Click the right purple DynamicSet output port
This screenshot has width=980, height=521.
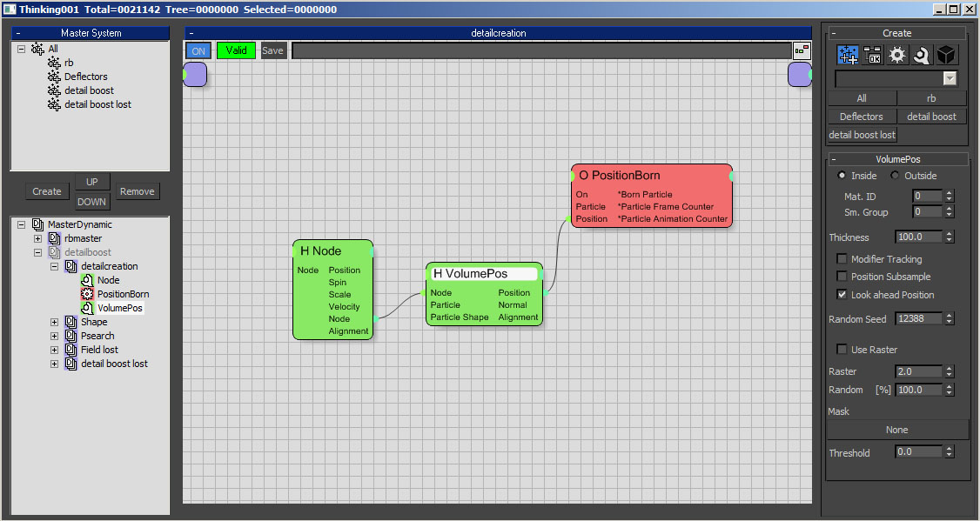799,74
